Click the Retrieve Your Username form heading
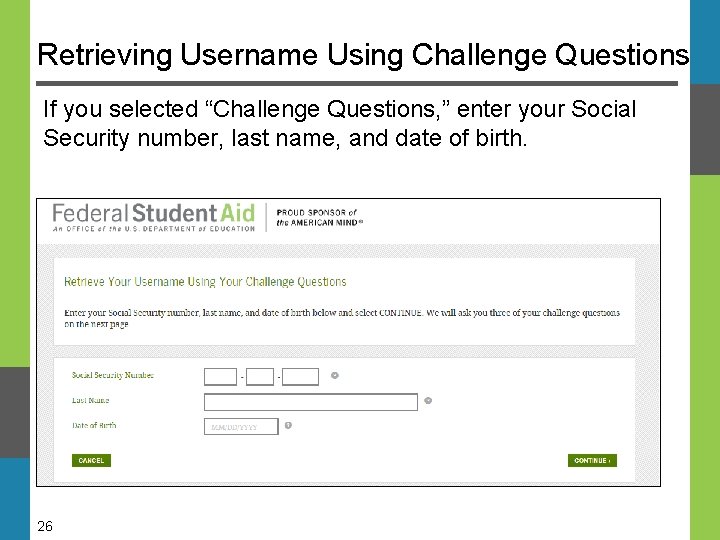Image resolution: width=720 pixels, height=540 pixels. tap(205, 282)
